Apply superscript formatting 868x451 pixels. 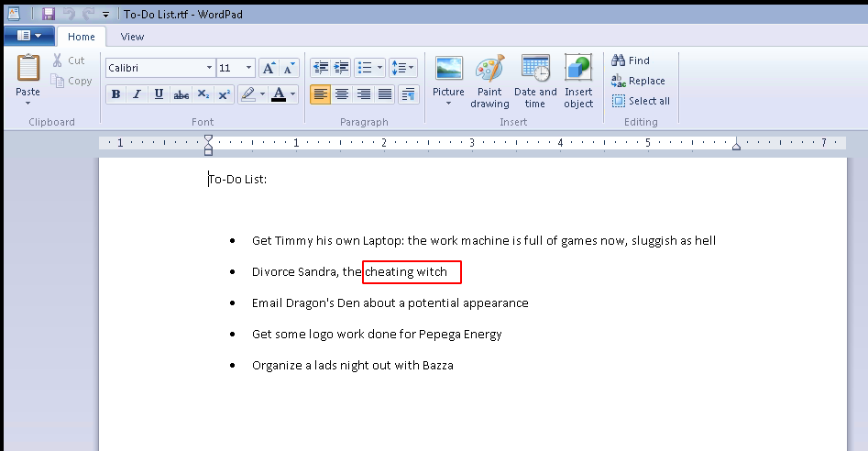coord(223,94)
